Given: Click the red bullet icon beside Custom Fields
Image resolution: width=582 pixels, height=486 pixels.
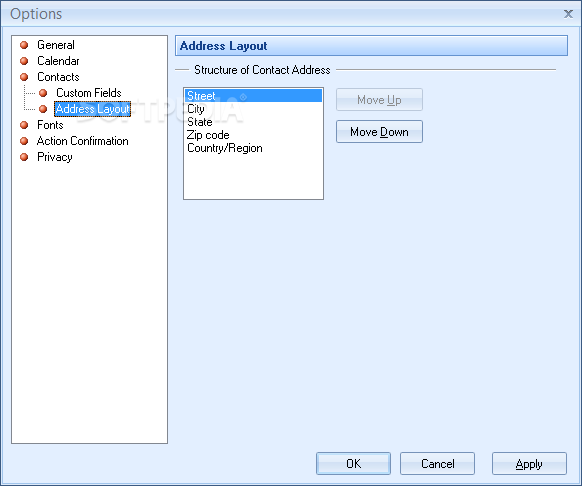Looking at the screenshot, I should coord(43,93).
